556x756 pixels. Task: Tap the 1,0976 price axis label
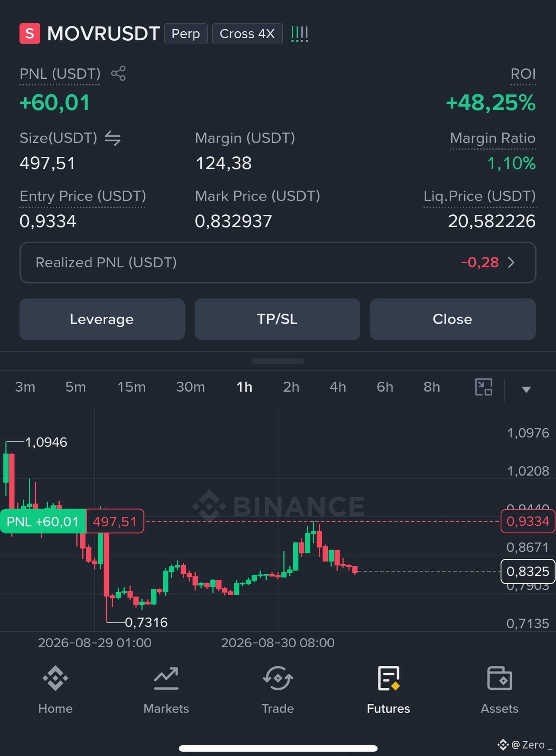pyautogui.click(x=528, y=433)
